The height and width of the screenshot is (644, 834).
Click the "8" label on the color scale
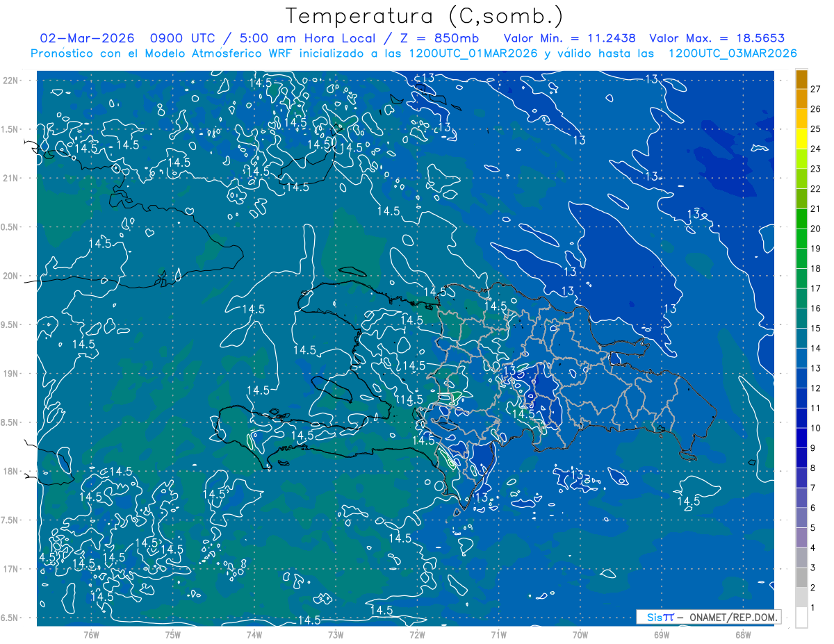pyautogui.click(x=812, y=468)
